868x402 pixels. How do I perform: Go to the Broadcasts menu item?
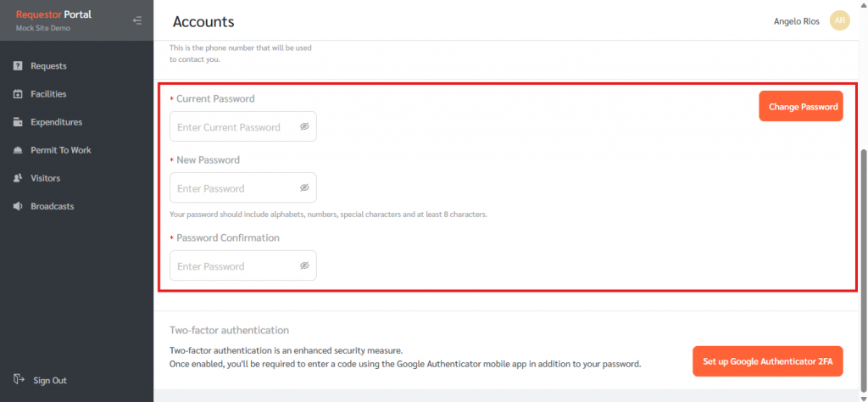point(52,206)
